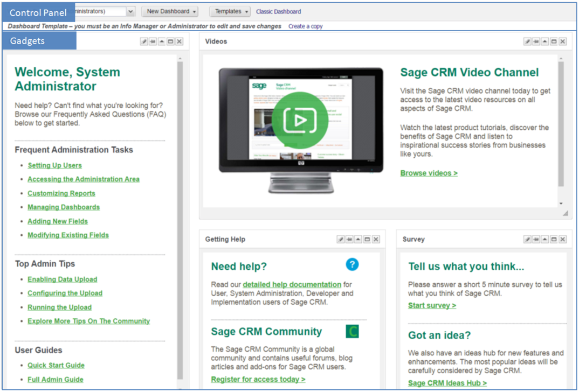Image resolution: width=579 pixels, height=392 pixels.
Task: Click the Got an idea? heading
Action: click(439, 335)
